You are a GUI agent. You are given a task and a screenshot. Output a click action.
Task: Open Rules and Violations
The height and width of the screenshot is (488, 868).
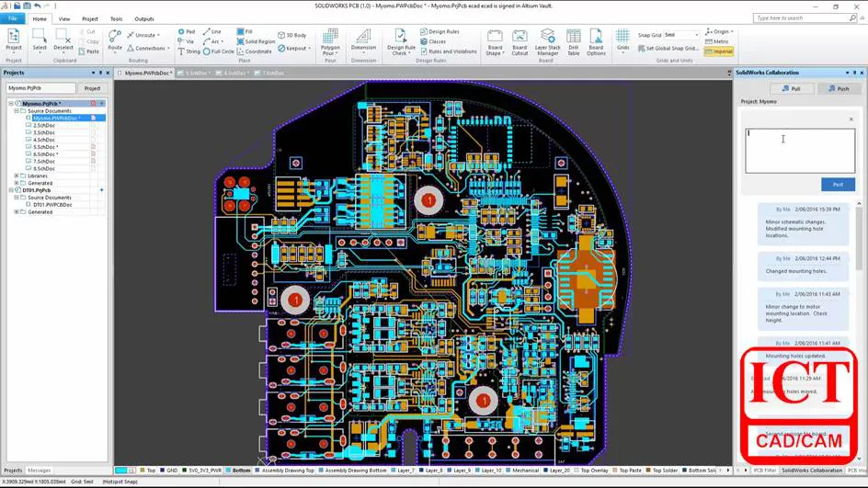(x=449, y=51)
